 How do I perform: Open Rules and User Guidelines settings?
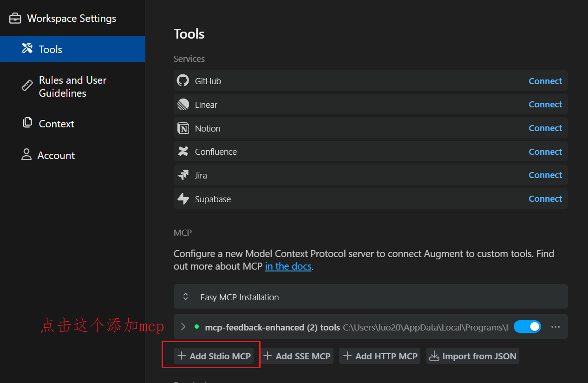[72, 86]
